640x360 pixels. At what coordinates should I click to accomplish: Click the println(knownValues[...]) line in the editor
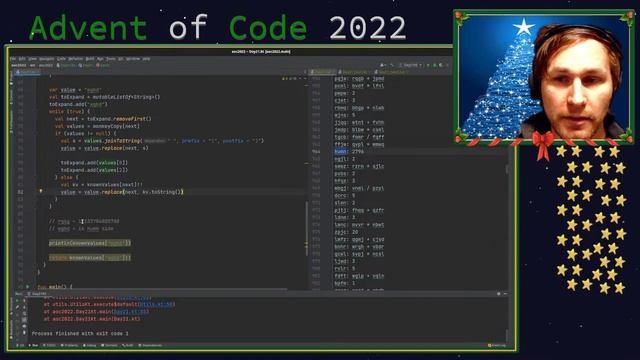[90, 243]
